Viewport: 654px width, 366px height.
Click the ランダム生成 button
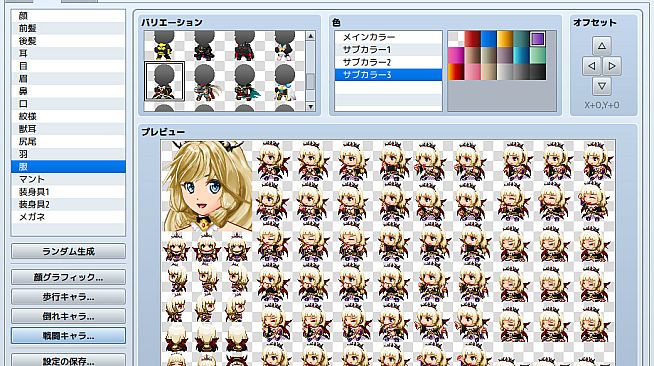click(68, 251)
